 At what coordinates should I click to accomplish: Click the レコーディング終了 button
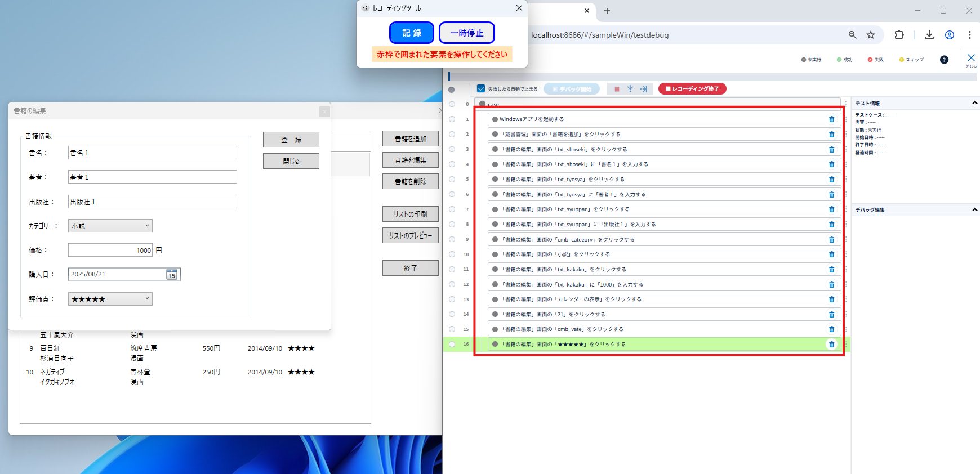click(x=692, y=89)
